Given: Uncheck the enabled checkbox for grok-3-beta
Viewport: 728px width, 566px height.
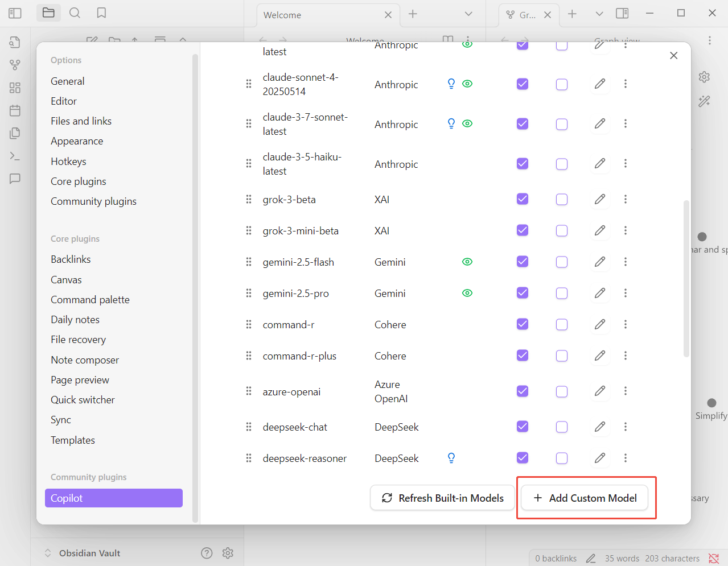Looking at the screenshot, I should tap(523, 199).
